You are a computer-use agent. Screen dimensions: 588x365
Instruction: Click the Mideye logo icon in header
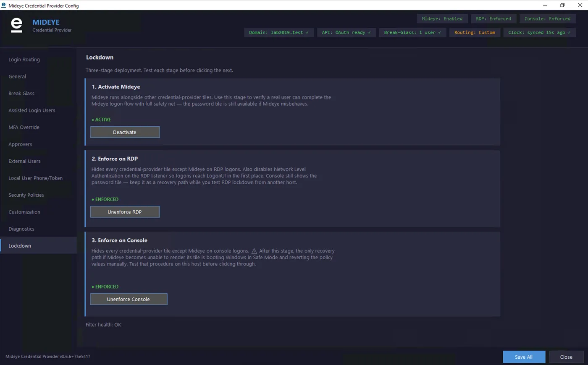point(16,25)
